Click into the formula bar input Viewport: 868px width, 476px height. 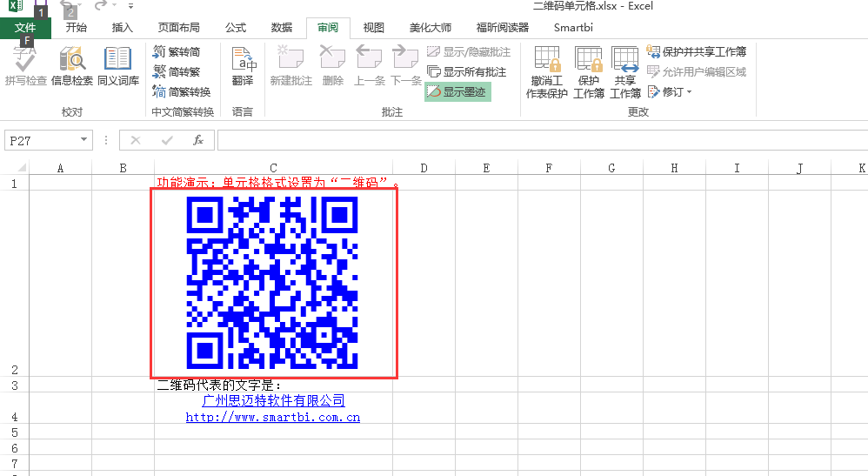coord(543,140)
